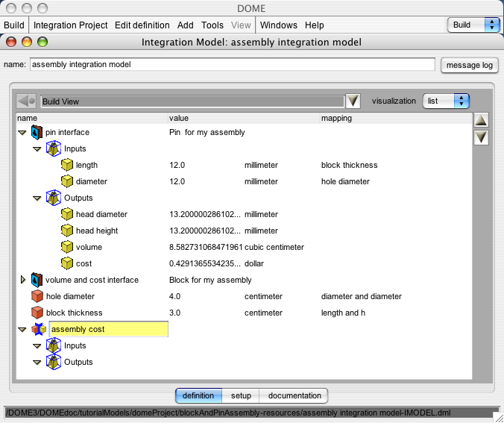Open the visualization list dropdown

pos(446,101)
